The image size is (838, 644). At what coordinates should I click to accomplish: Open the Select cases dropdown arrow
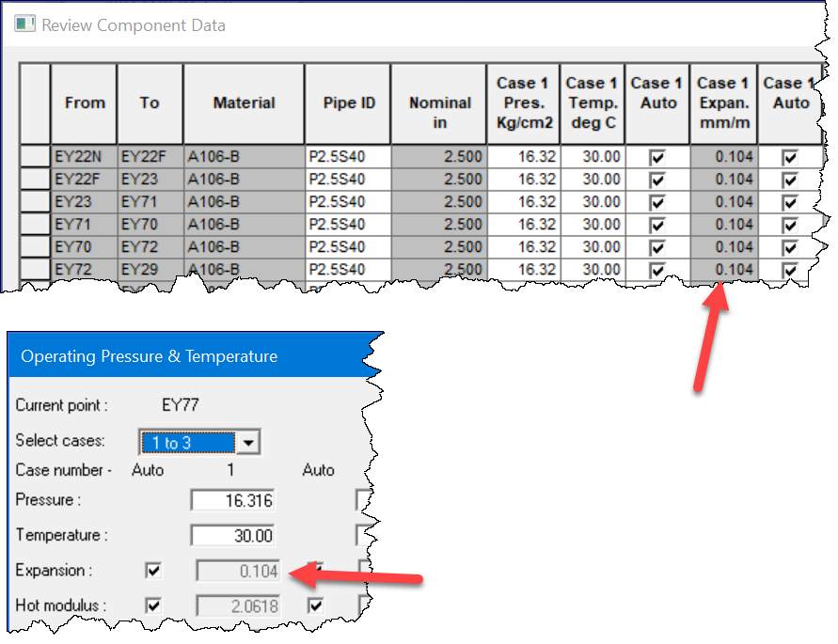(248, 443)
